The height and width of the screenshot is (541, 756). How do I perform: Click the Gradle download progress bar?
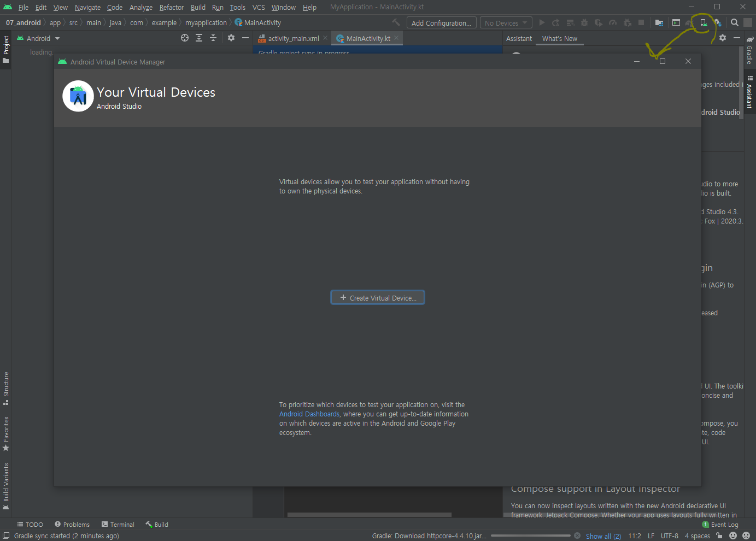coord(530,536)
